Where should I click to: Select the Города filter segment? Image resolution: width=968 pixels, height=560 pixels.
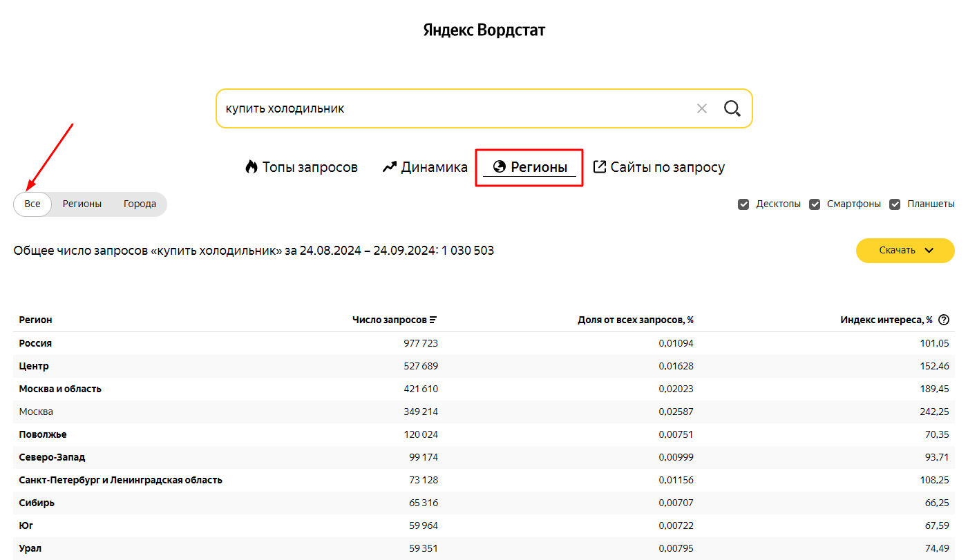tap(140, 204)
